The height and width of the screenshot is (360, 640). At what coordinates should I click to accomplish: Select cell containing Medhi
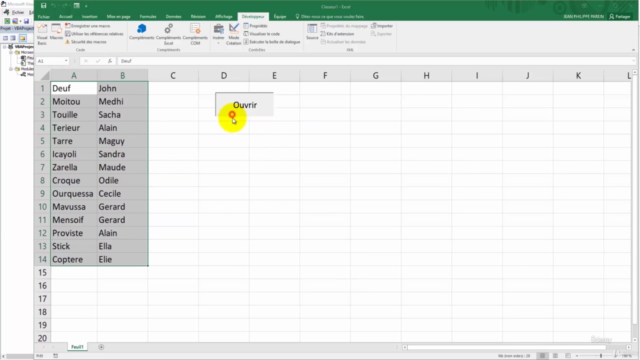(x=122, y=101)
